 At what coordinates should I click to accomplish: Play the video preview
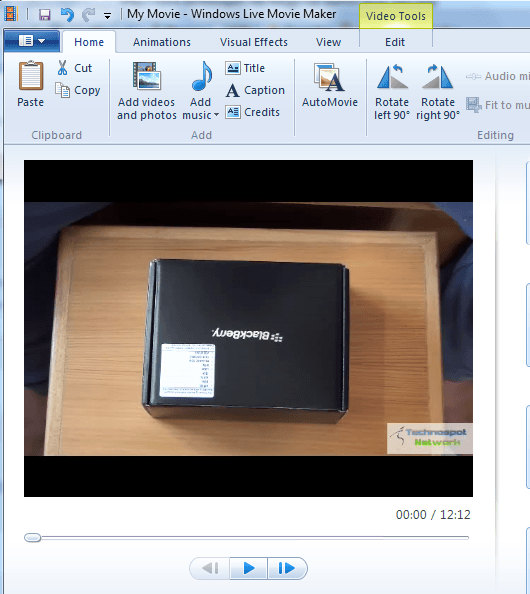pyautogui.click(x=249, y=568)
